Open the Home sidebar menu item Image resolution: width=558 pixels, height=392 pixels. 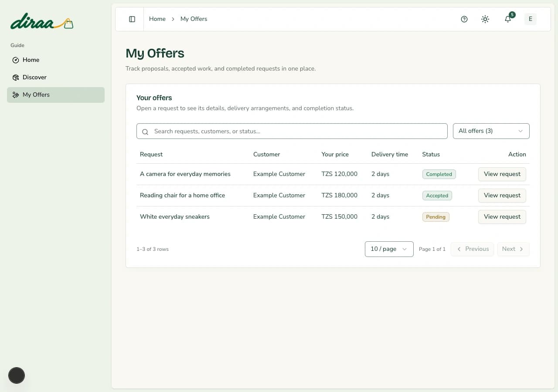(x=56, y=60)
